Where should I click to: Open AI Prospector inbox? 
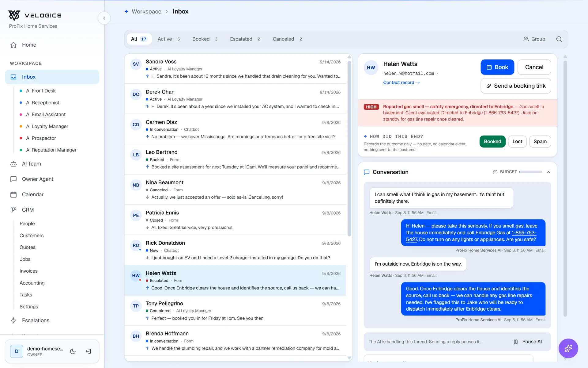41,138
